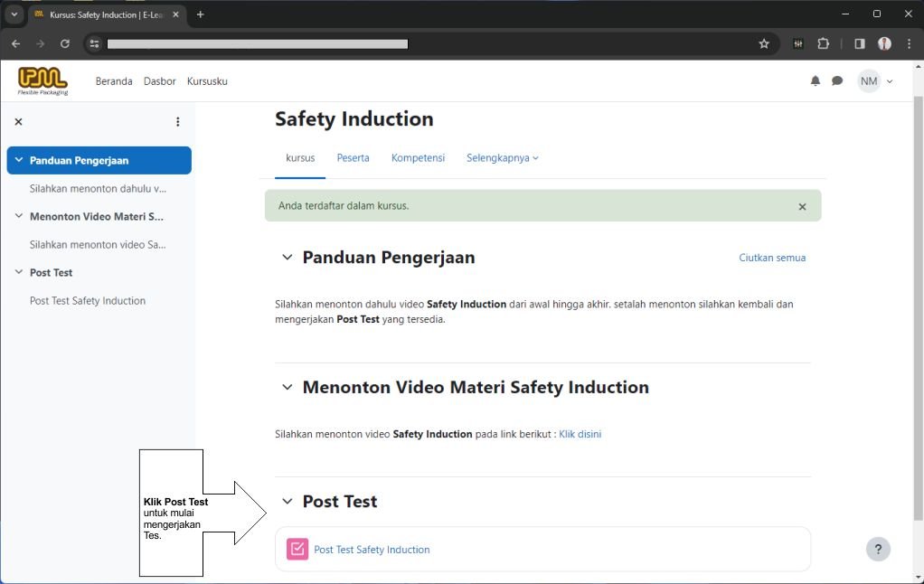924x584 pixels.
Task: Click the Klik disini video link
Action: (580, 434)
